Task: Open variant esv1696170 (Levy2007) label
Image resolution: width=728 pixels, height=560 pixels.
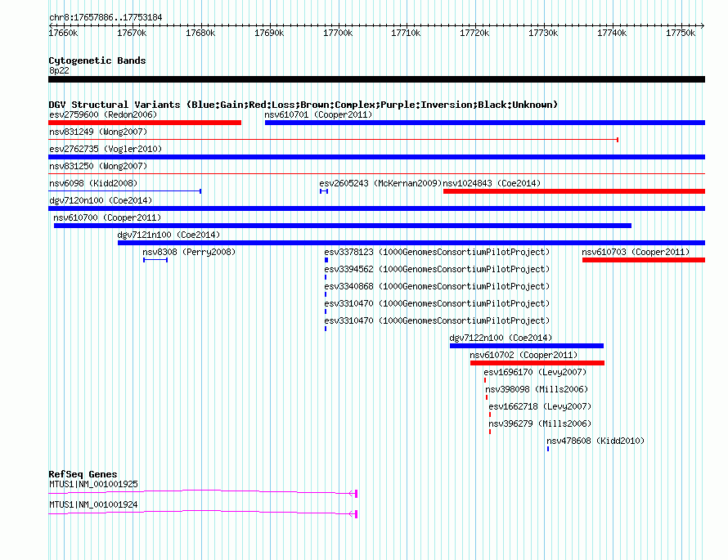Action: (x=535, y=372)
